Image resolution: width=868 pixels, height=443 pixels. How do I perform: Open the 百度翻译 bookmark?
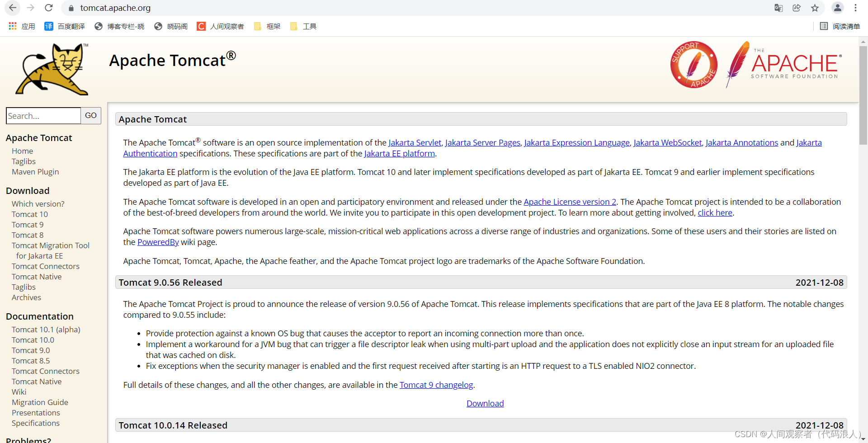(65, 26)
